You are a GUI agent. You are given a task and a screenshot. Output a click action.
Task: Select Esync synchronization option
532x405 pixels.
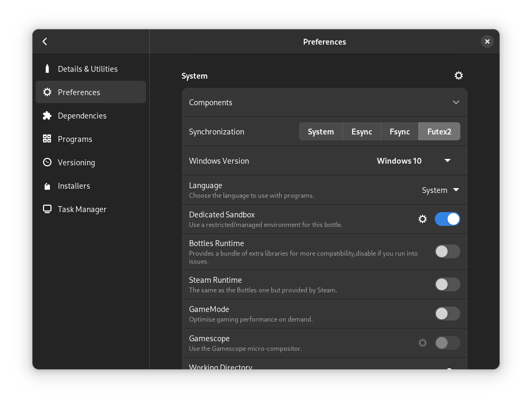(362, 132)
